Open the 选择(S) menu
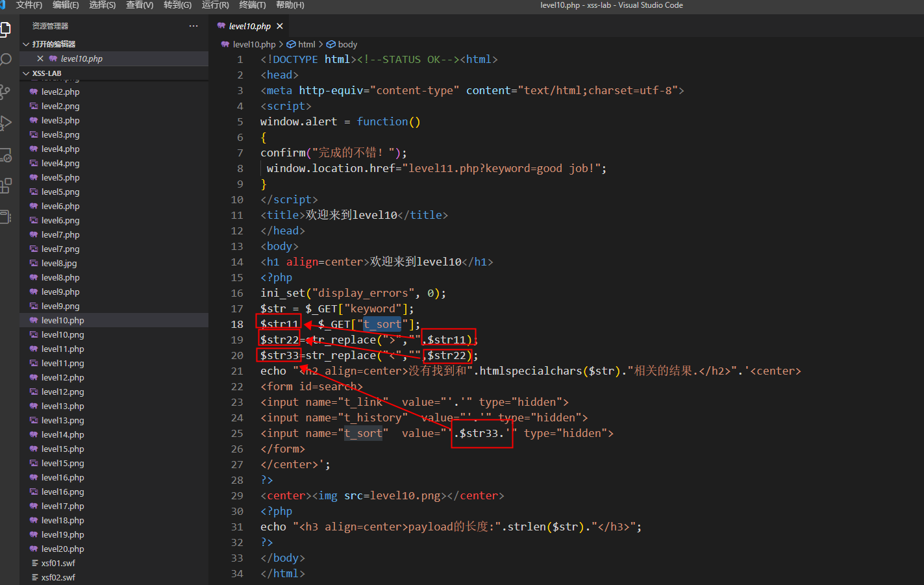The height and width of the screenshot is (585, 924). click(103, 5)
